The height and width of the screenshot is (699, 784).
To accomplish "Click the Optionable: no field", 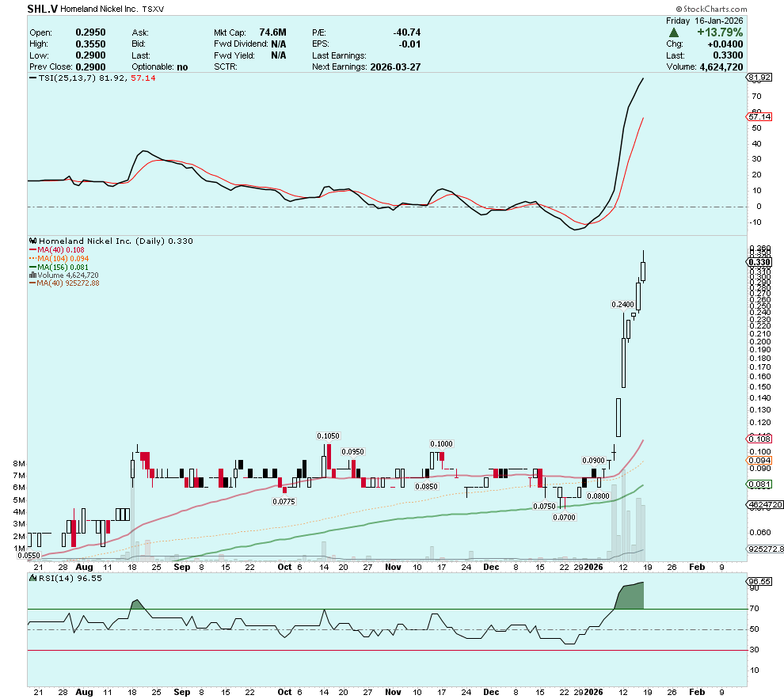I will 159,67.
